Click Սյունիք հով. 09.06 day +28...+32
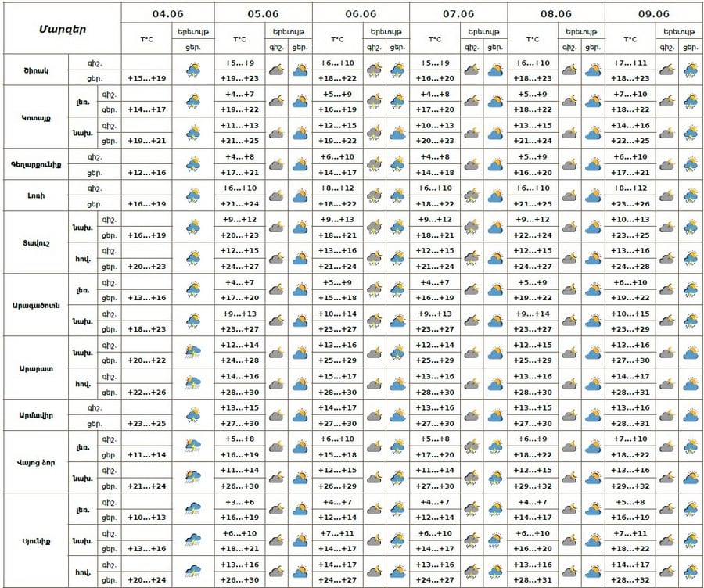 point(630,580)
